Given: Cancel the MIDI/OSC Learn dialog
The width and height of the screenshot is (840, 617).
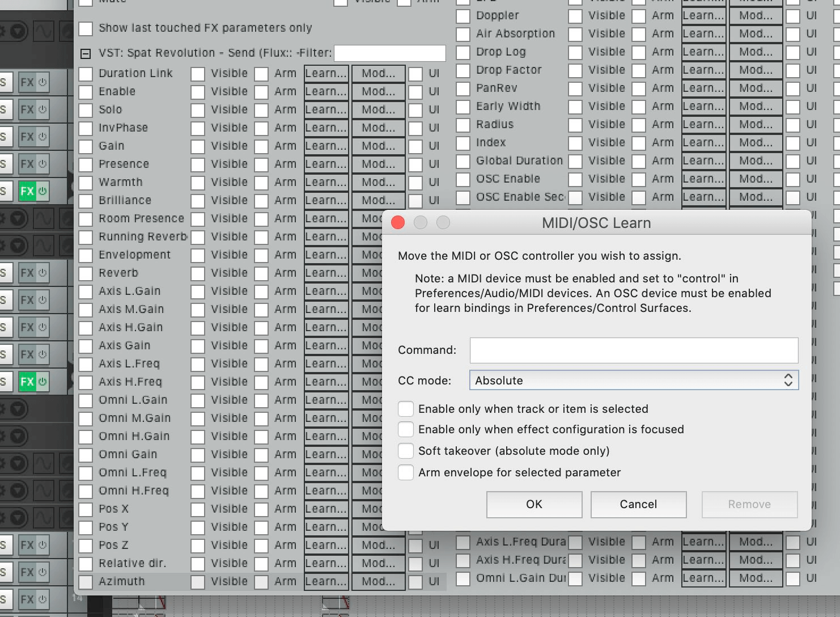Looking at the screenshot, I should click(638, 504).
